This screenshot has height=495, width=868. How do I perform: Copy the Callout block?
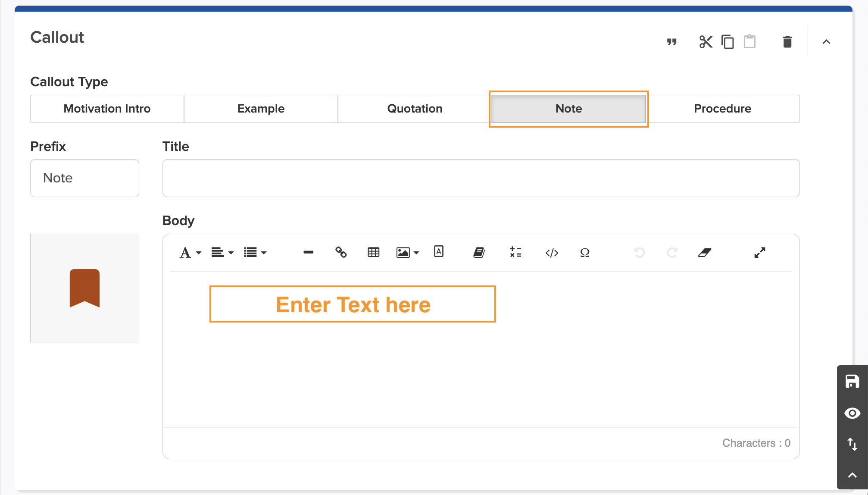(x=727, y=42)
